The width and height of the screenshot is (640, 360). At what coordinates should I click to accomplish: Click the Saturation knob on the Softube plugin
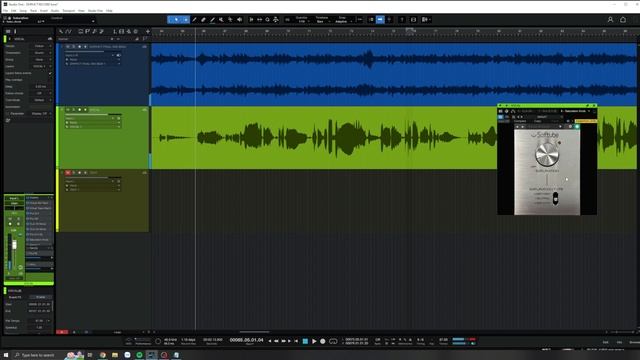(547, 154)
